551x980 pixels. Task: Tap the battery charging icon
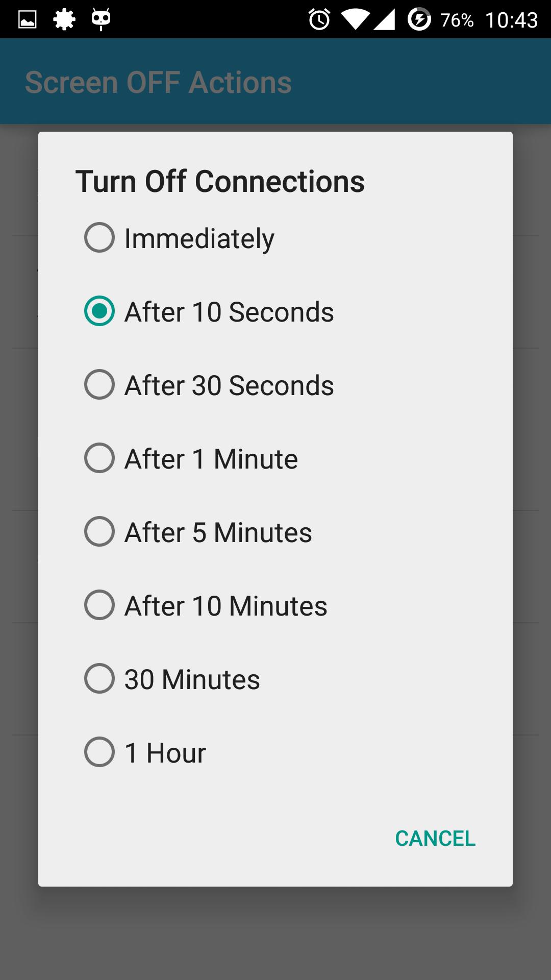coord(419,20)
